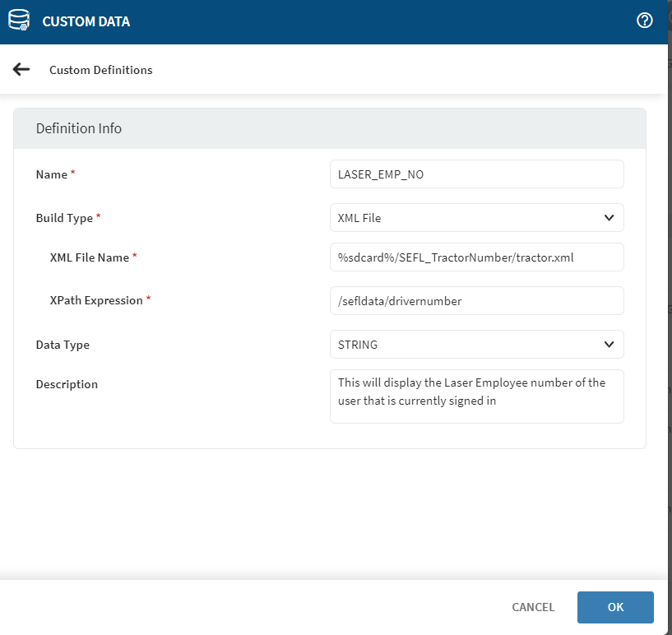Go back using the left arrow icon
Viewport: 672px width, 635px height.
click(x=21, y=70)
